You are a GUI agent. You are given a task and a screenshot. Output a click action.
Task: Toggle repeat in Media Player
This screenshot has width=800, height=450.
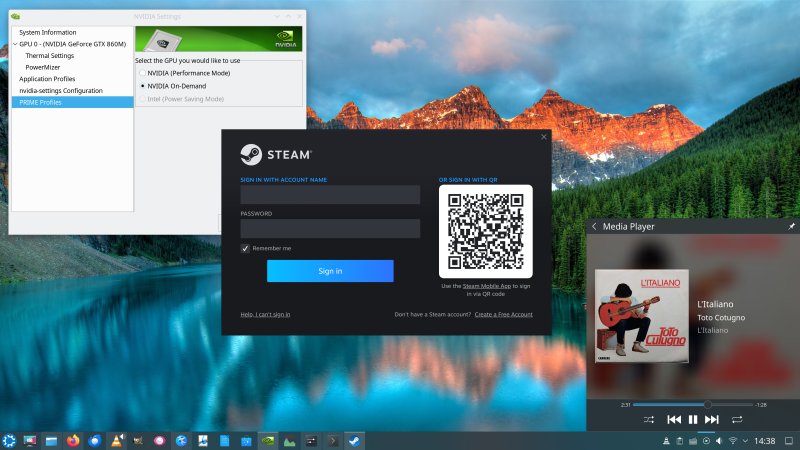pyautogui.click(x=738, y=420)
